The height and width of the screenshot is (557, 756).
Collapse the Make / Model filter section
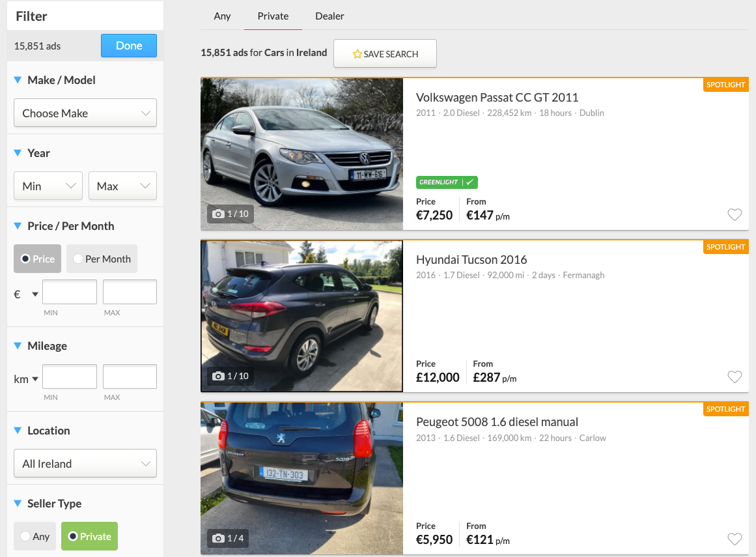click(x=18, y=80)
